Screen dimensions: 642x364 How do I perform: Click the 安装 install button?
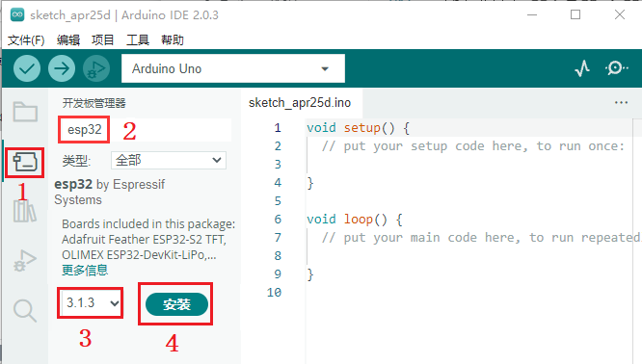pyautogui.click(x=176, y=304)
